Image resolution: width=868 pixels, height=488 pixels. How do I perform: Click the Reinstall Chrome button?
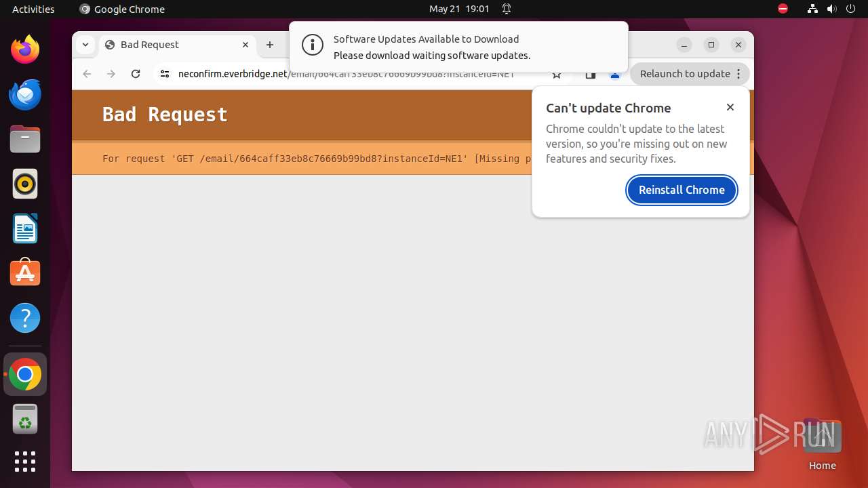(x=682, y=190)
